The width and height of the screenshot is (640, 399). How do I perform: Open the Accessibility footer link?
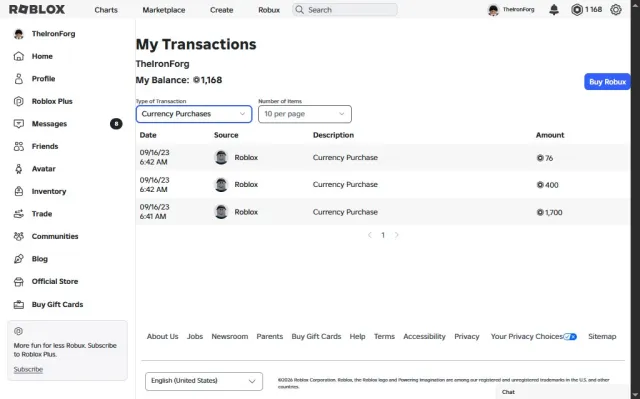pyautogui.click(x=424, y=337)
